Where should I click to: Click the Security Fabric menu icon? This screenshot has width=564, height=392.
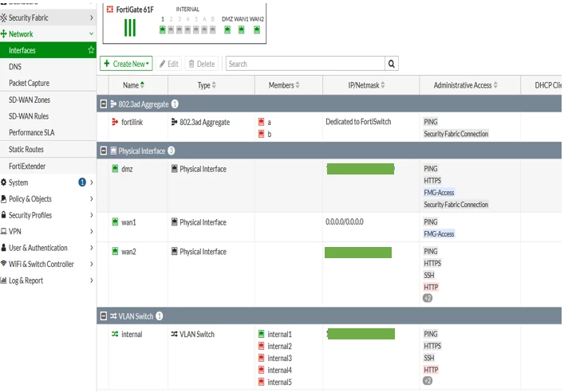point(4,18)
